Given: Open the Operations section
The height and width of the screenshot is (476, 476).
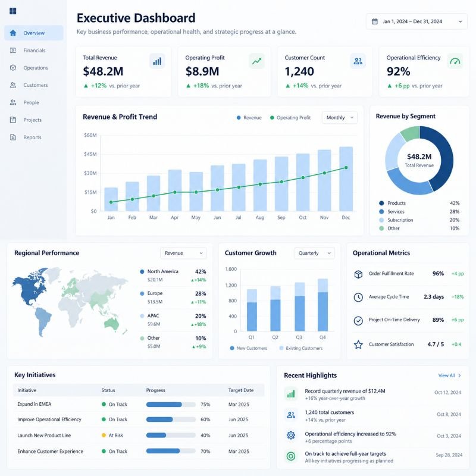Looking at the screenshot, I should tap(34, 68).
